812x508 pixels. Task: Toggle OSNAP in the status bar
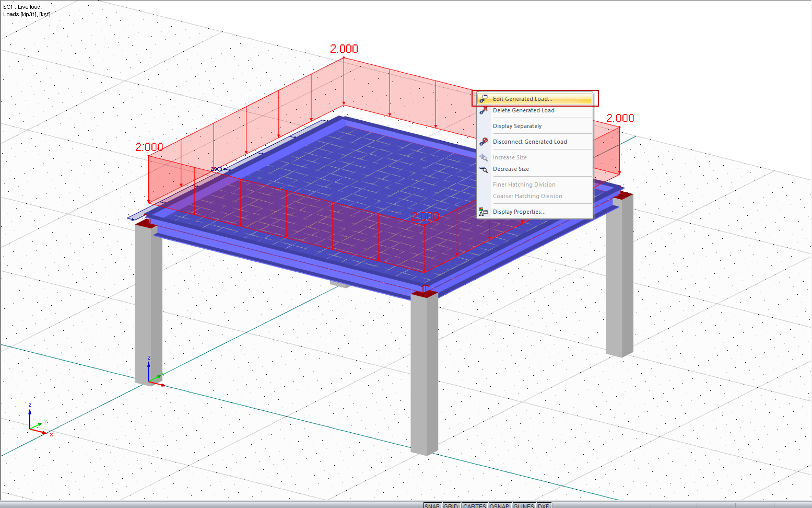coord(499,505)
